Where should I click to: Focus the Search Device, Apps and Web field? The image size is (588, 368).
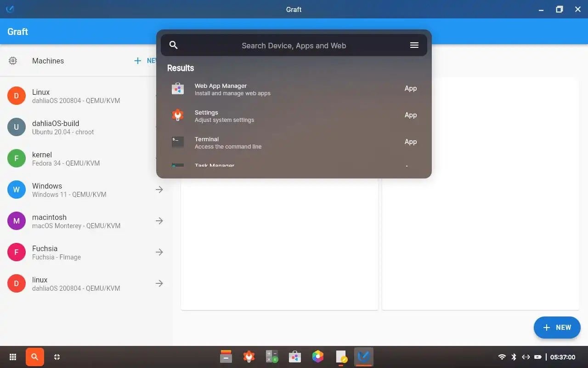[x=294, y=45]
